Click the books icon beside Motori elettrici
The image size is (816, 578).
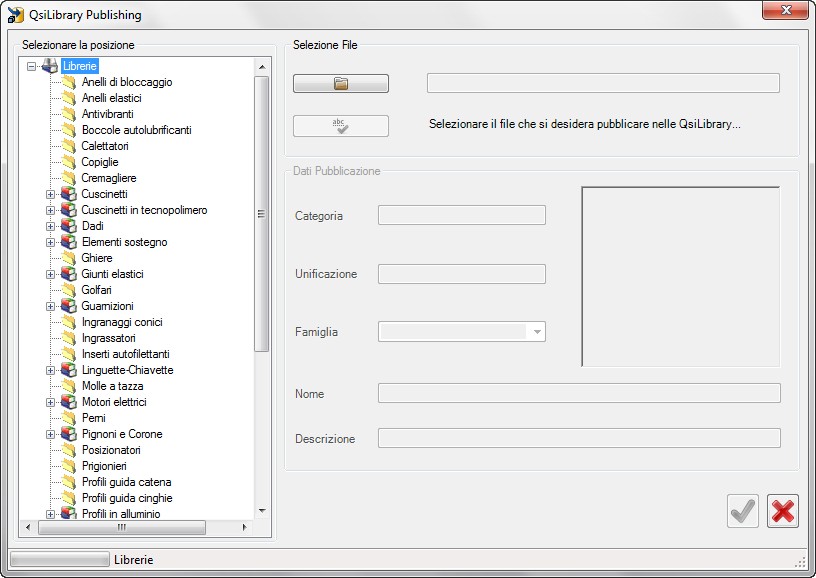coord(69,402)
